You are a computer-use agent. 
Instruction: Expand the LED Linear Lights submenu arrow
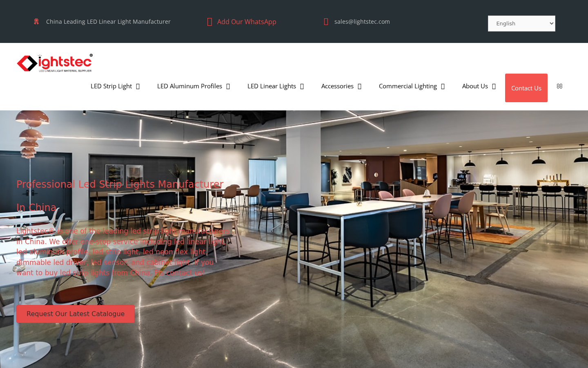point(302,86)
